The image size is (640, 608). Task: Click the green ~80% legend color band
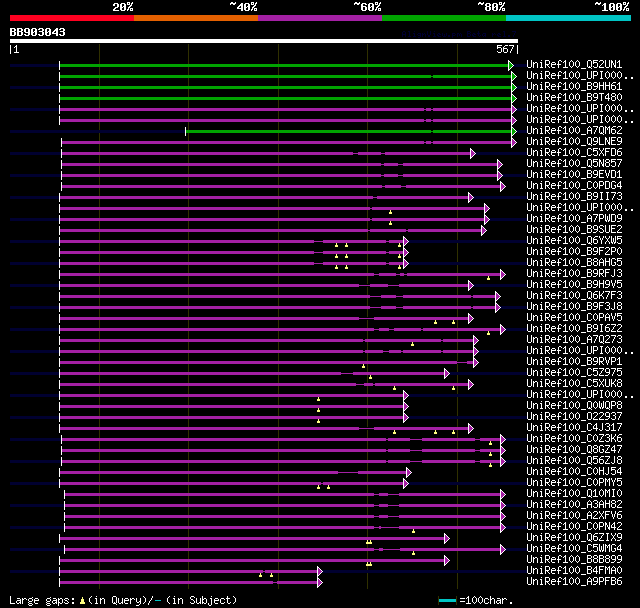click(444, 18)
